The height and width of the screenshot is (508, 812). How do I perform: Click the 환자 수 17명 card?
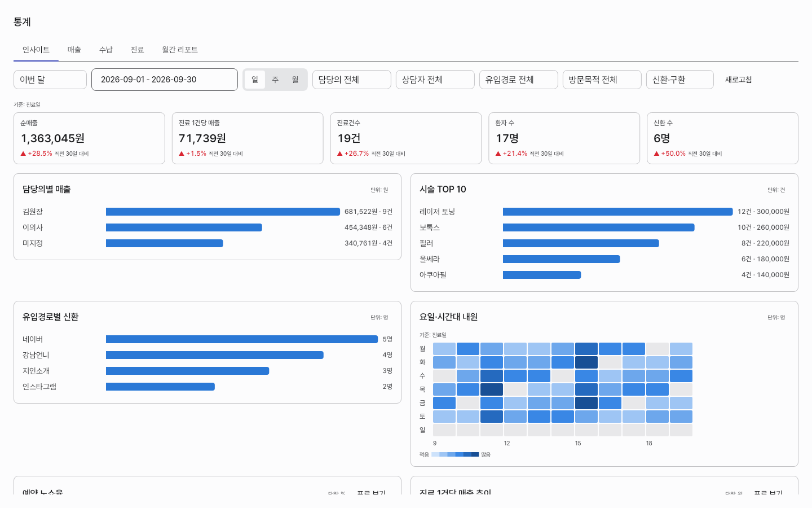point(564,138)
